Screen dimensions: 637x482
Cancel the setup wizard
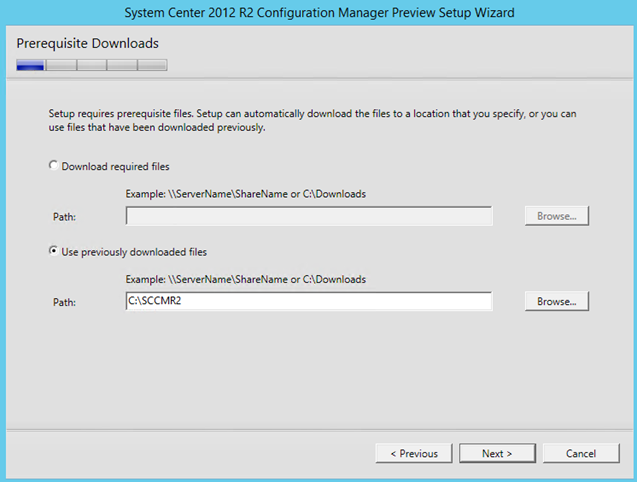(x=581, y=453)
